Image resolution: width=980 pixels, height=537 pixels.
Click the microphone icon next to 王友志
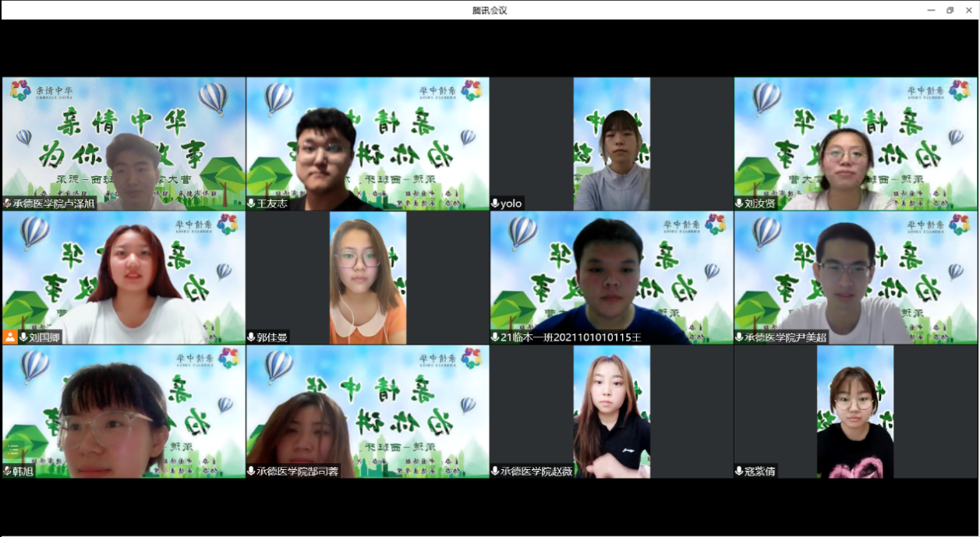[251, 203]
